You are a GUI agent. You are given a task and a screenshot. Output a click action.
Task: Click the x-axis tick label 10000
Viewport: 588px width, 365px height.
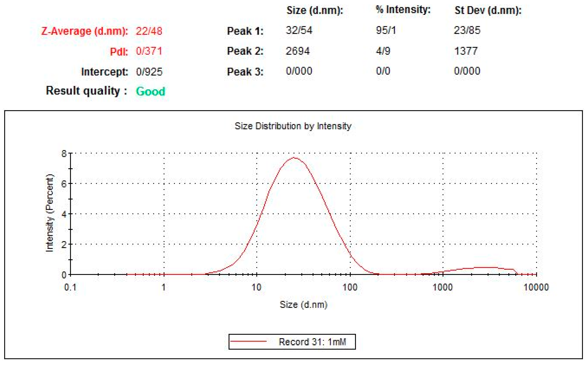tap(536, 287)
